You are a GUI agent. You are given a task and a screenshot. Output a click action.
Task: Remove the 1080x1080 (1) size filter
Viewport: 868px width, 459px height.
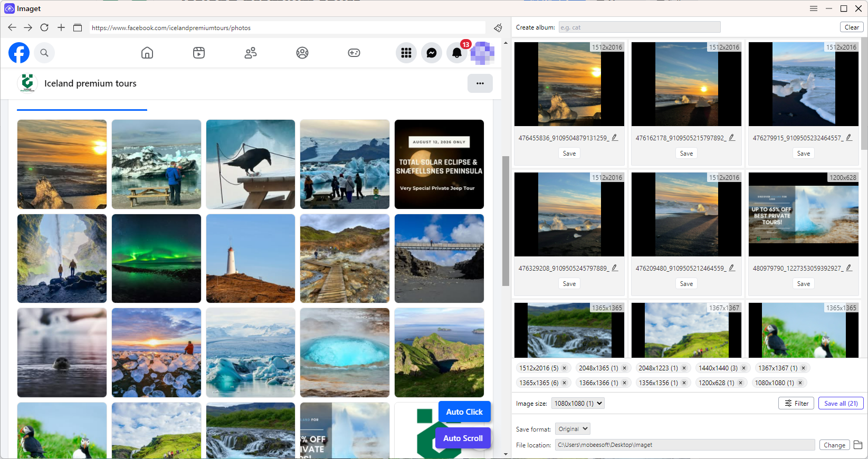pos(800,383)
